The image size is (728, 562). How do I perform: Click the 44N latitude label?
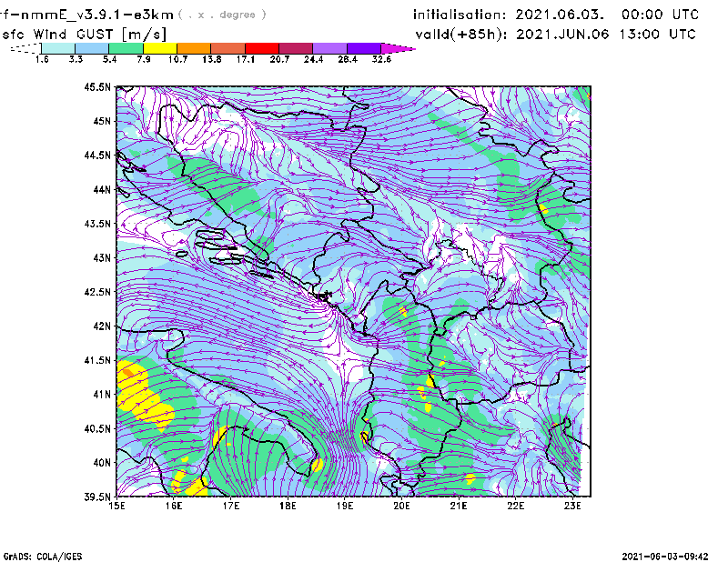tap(102, 189)
